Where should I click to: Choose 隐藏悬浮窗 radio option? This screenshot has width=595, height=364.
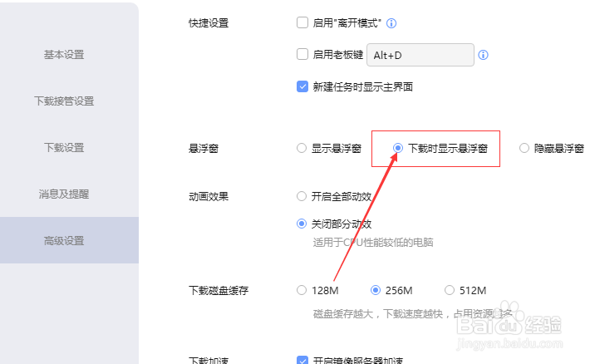click(524, 148)
